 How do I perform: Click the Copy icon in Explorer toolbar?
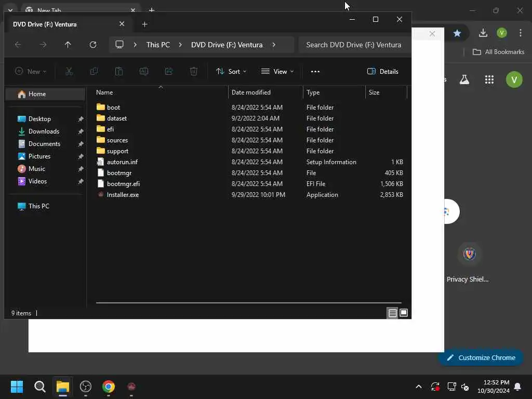coord(94,71)
